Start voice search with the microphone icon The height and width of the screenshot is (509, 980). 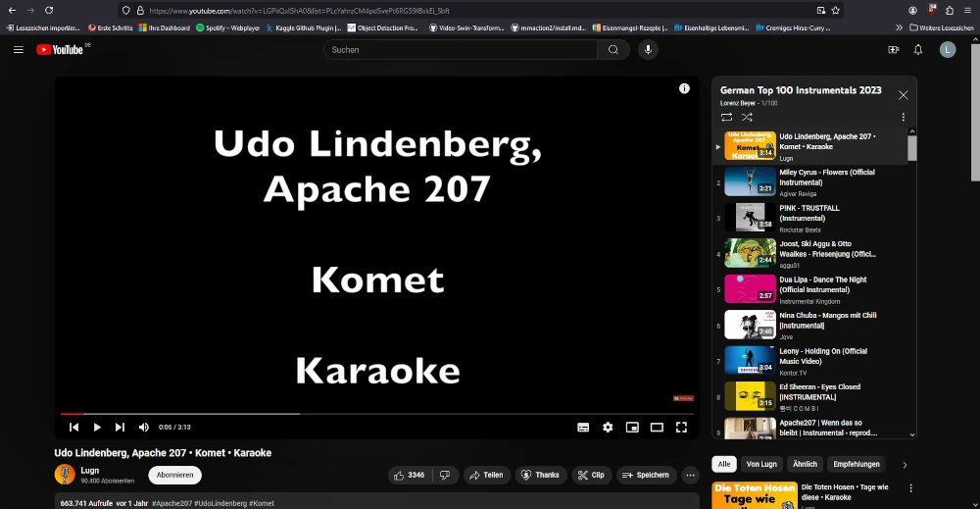[x=648, y=49]
